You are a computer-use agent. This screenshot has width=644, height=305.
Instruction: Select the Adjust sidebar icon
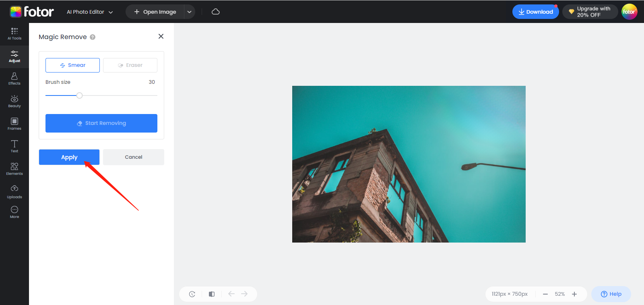14,56
